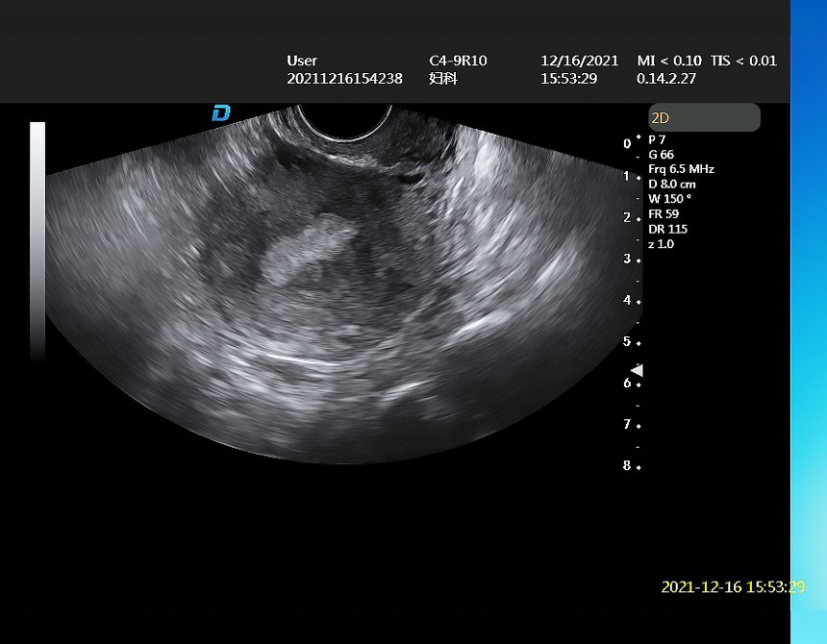Click the MI < 0.10 indicator
The height and width of the screenshot is (644, 827).
[669, 61]
